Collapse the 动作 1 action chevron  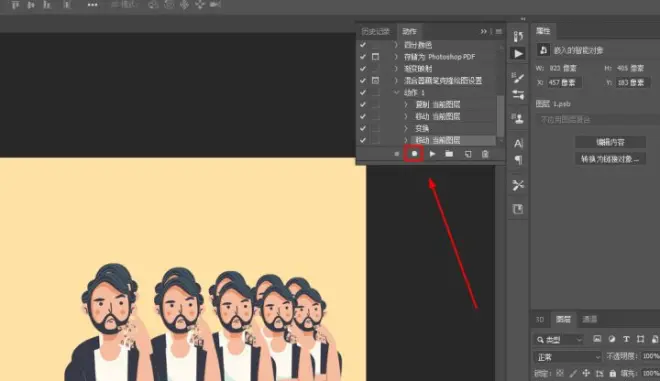pos(396,92)
